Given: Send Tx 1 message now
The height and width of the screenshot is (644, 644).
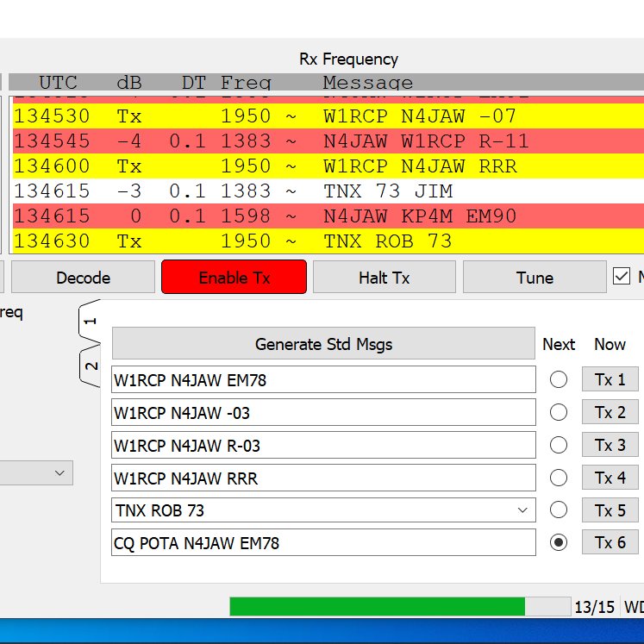Looking at the screenshot, I should point(610,379).
